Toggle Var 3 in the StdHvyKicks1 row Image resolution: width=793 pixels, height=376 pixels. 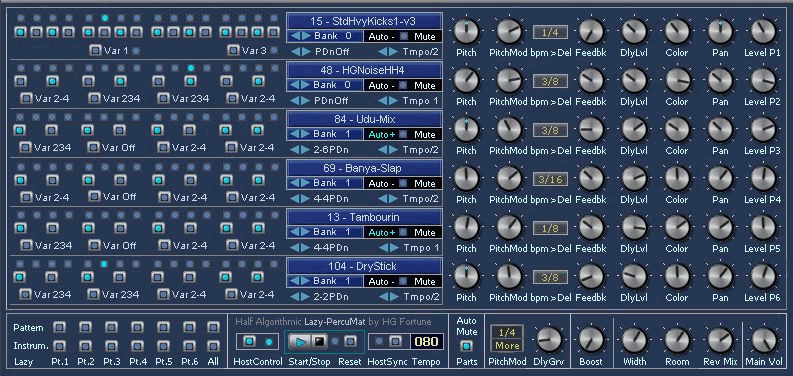click(x=233, y=50)
